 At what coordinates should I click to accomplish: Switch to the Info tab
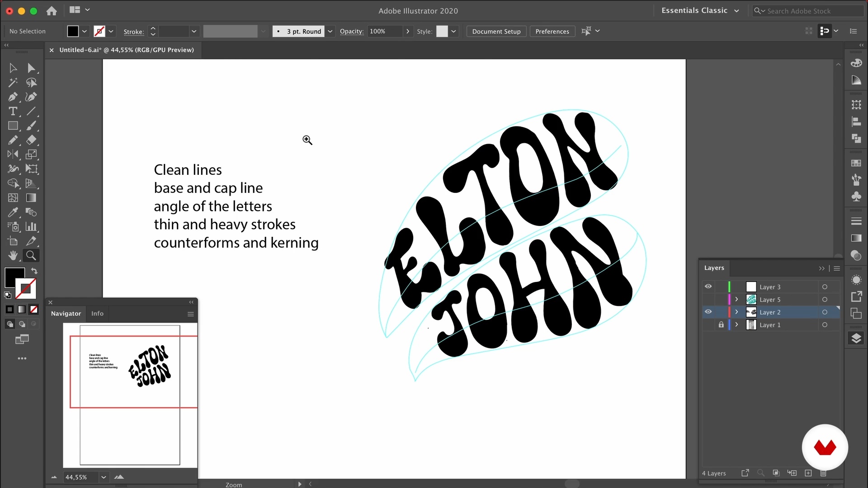[x=97, y=314]
